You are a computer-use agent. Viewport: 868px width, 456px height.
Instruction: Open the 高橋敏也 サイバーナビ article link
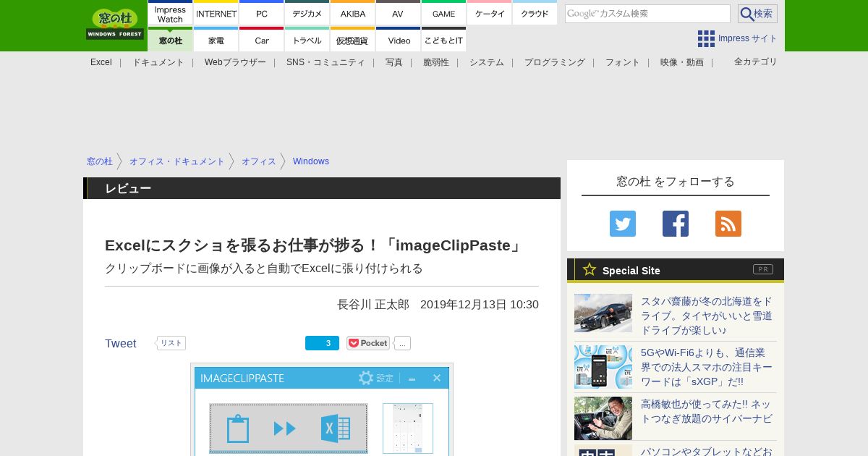706,411
